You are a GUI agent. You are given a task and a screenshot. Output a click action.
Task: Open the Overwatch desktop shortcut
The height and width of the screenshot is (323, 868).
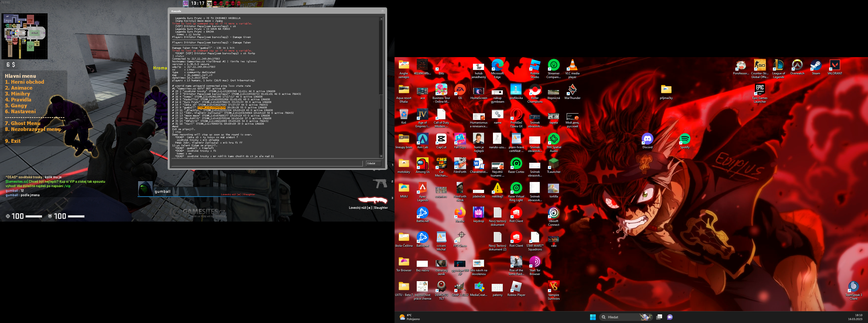pyautogui.click(x=797, y=65)
